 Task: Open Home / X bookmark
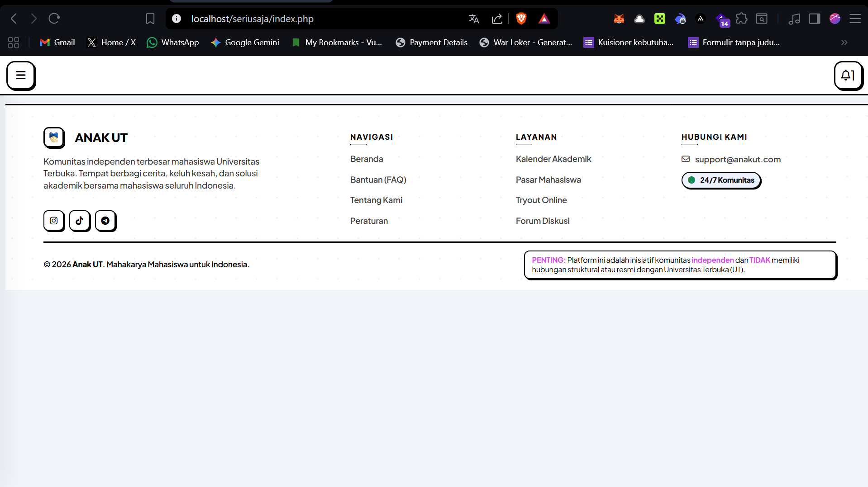(x=111, y=43)
